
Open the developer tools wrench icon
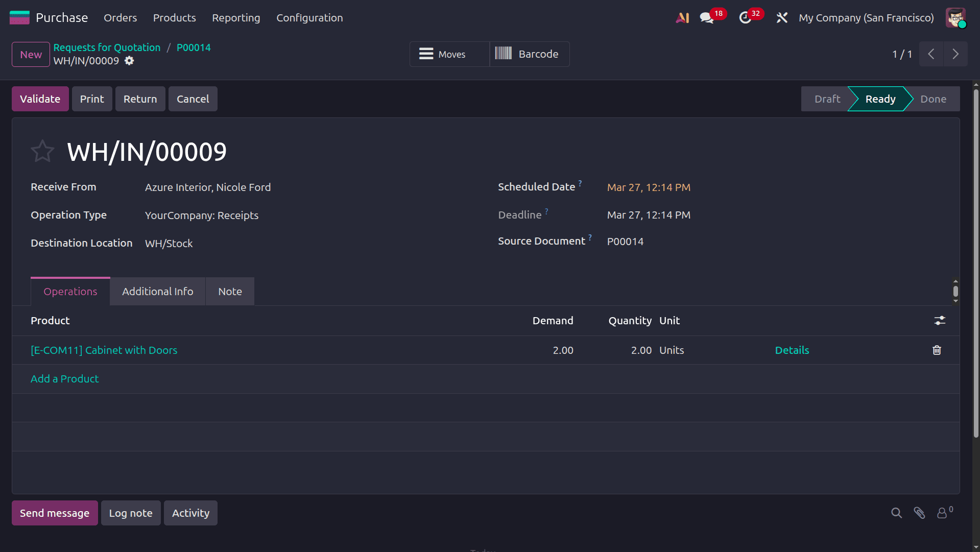pos(781,17)
